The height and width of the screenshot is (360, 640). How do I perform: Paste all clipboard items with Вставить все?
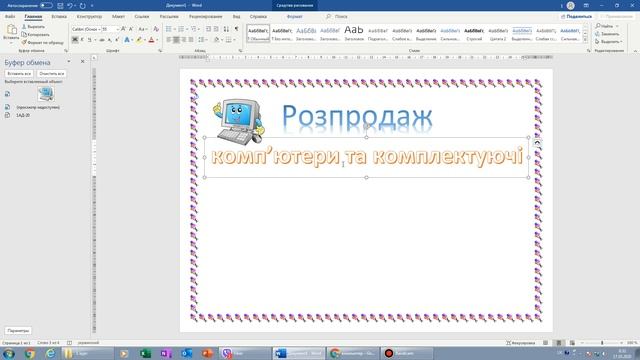(x=19, y=73)
